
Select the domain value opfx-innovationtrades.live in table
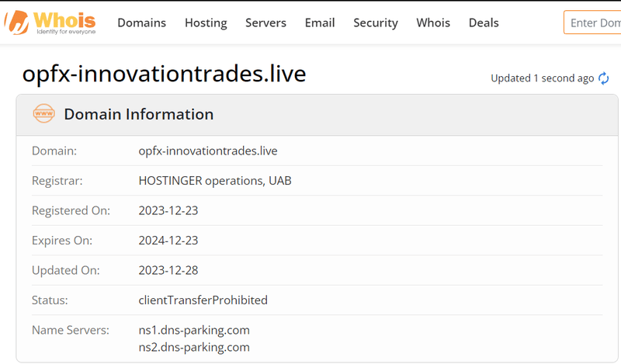(x=208, y=151)
